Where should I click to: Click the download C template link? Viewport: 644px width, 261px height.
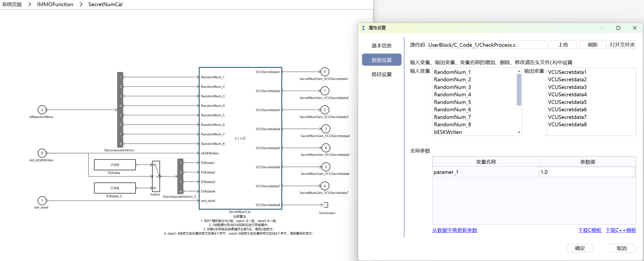click(x=590, y=230)
